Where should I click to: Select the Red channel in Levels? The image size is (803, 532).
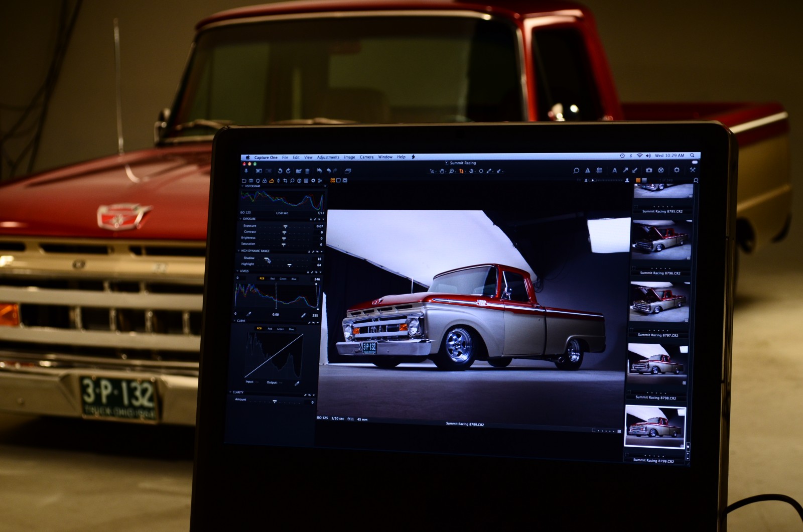(273, 279)
